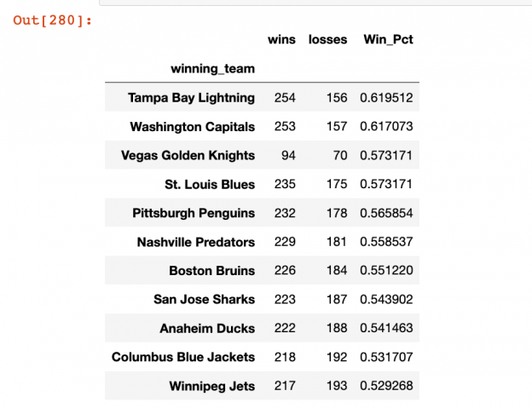Click the 0.619512 win percentage cell
Viewport: 532px width, 408px height.
(x=386, y=97)
